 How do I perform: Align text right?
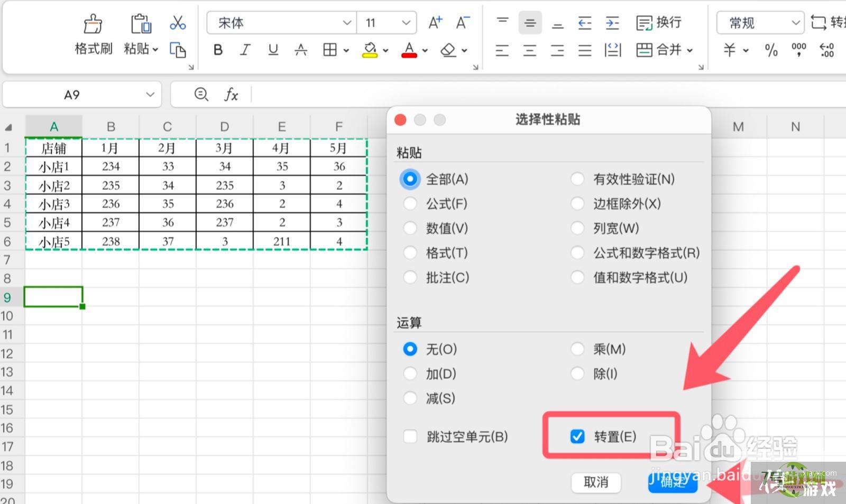click(x=557, y=50)
